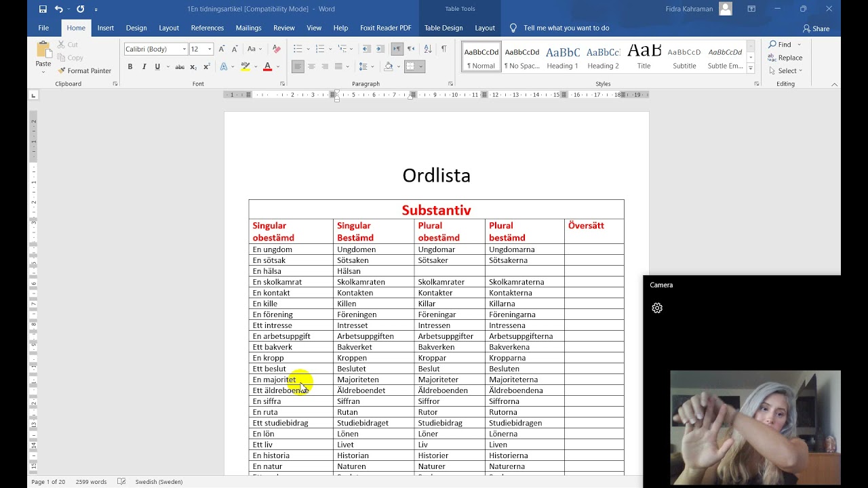Open spelling and grammar check in status bar
Screen dimensions: 868x488
(x=121, y=482)
